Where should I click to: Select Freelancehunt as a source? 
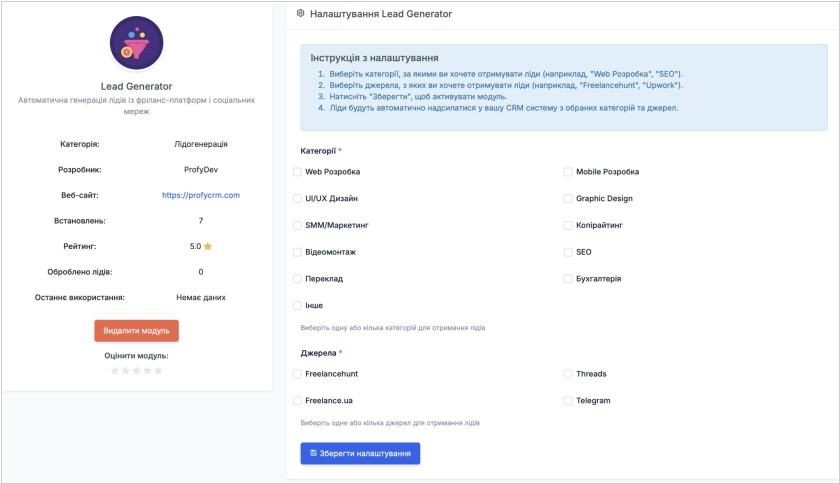pos(297,374)
